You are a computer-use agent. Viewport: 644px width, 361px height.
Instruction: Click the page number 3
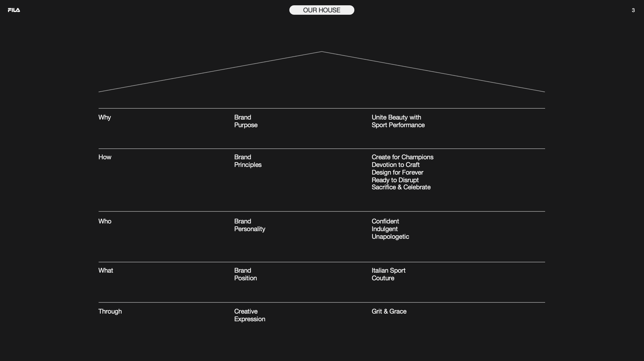633,10
